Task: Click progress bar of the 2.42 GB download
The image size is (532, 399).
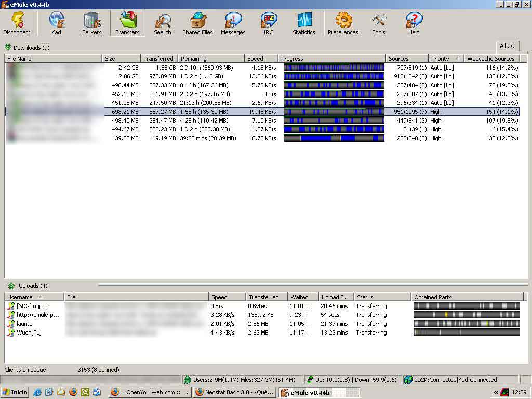Action: click(x=334, y=68)
